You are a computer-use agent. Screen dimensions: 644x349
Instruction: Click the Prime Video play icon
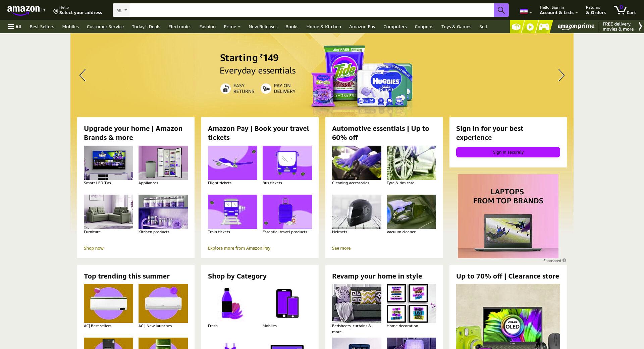coord(530,27)
